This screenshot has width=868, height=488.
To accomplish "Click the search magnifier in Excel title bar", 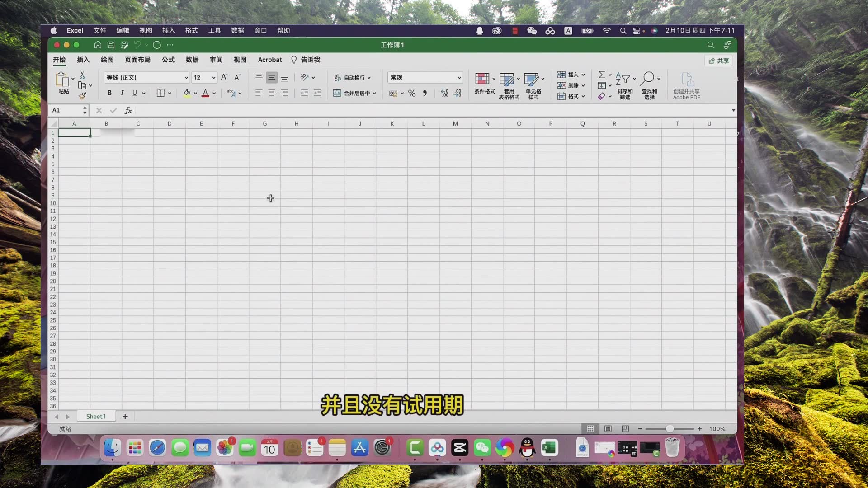I will pyautogui.click(x=711, y=45).
